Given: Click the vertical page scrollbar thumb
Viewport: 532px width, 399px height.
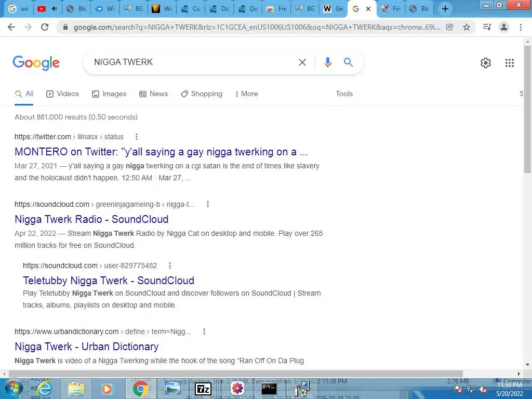Looking at the screenshot, I should 527,109.
